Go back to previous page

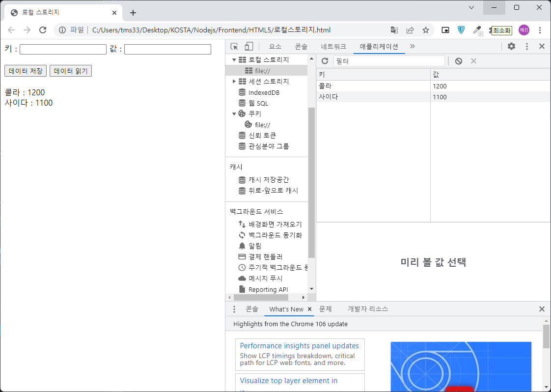[x=11, y=30]
